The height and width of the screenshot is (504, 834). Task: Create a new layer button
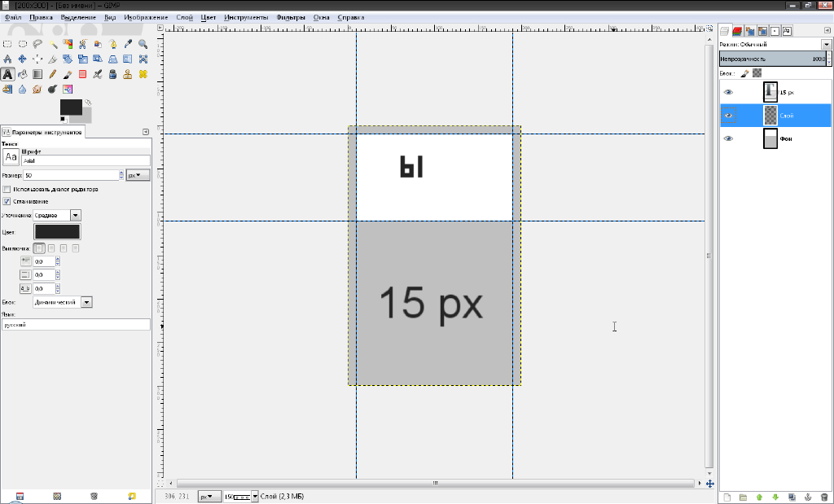coord(726,497)
